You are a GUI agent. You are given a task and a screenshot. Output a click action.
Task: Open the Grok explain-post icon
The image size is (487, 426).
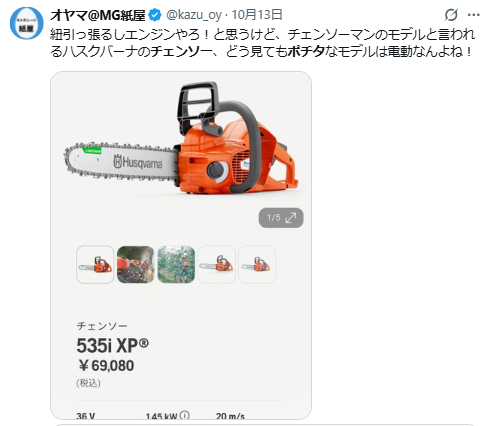tap(451, 15)
